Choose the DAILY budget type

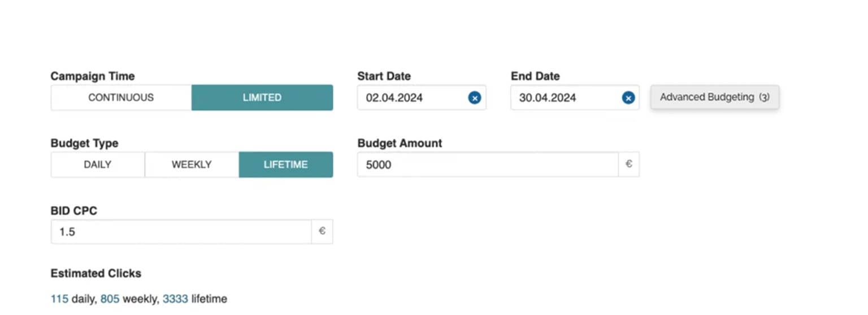click(x=98, y=165)
